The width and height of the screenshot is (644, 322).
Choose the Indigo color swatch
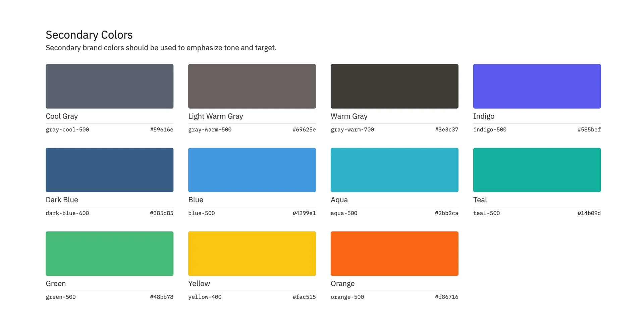[x=537, y=86]
